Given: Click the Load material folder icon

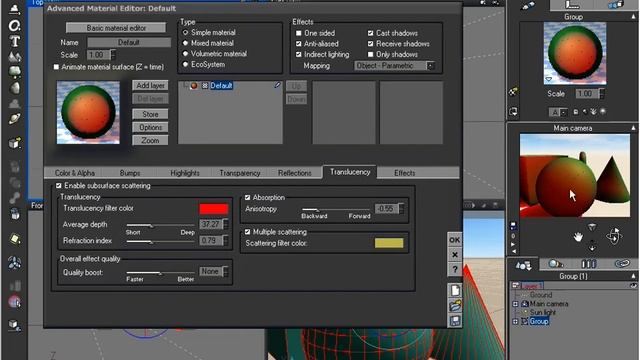Looking at the screenshot, I should (x=455, y=305).
